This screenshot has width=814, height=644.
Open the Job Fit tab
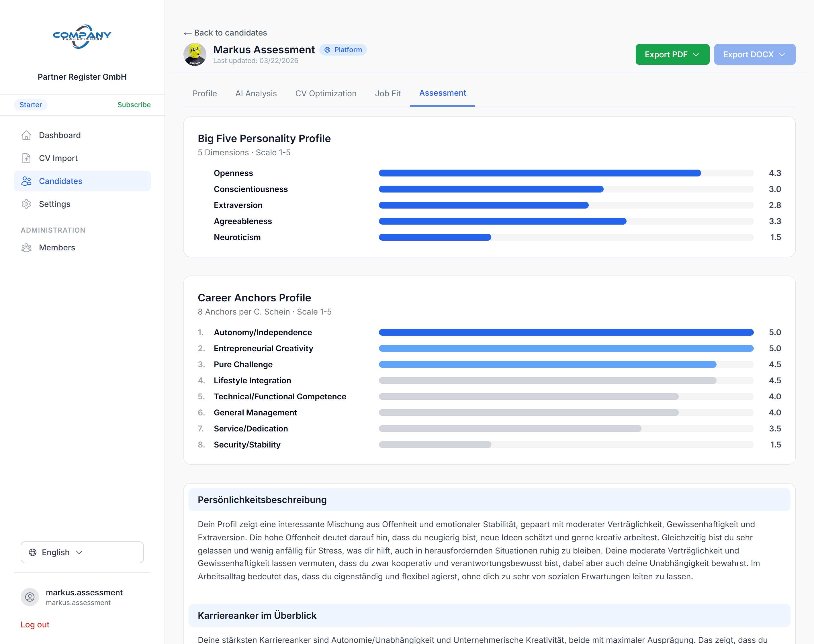point(388,93)
